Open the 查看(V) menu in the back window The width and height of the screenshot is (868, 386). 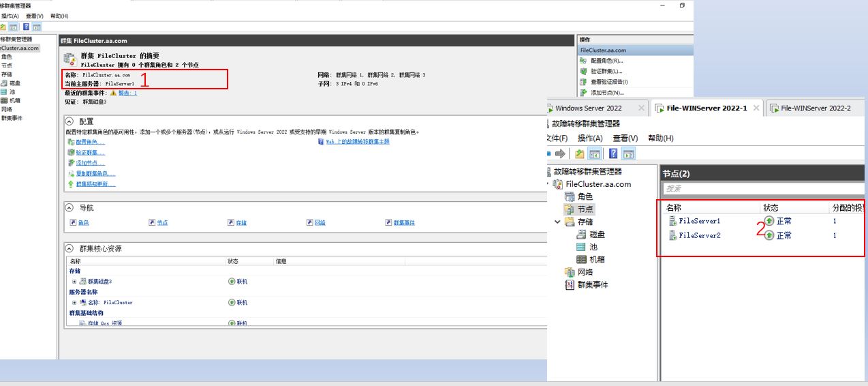click(x=35, y=16)
